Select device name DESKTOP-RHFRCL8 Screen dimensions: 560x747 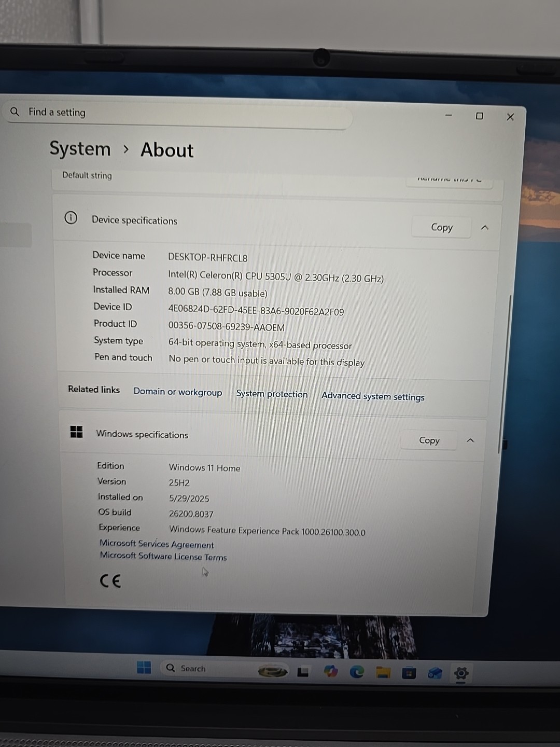click(x=208, y=258)
